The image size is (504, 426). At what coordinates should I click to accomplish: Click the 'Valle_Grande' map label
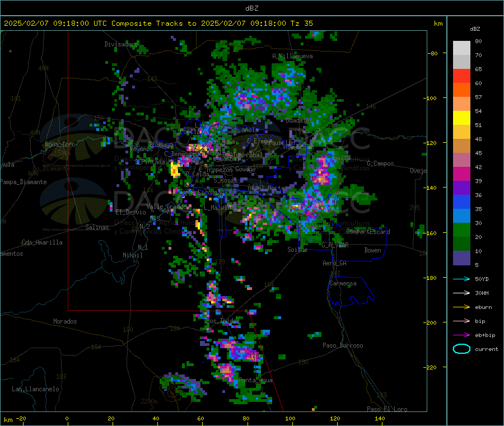pos(166,207)
